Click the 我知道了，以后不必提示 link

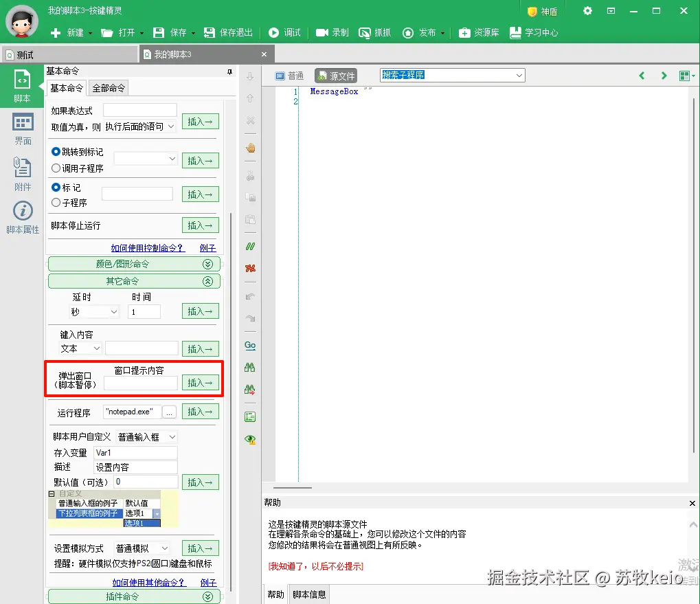tap(315, 566)
